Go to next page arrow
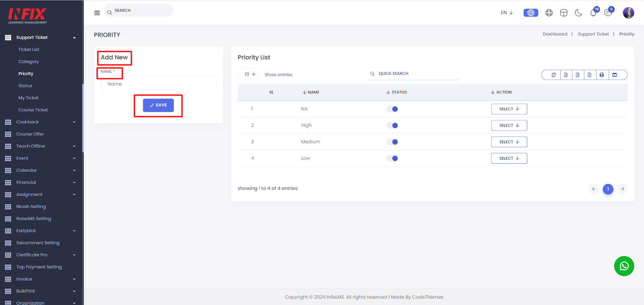The image size is (644, 305). [622, 189]
